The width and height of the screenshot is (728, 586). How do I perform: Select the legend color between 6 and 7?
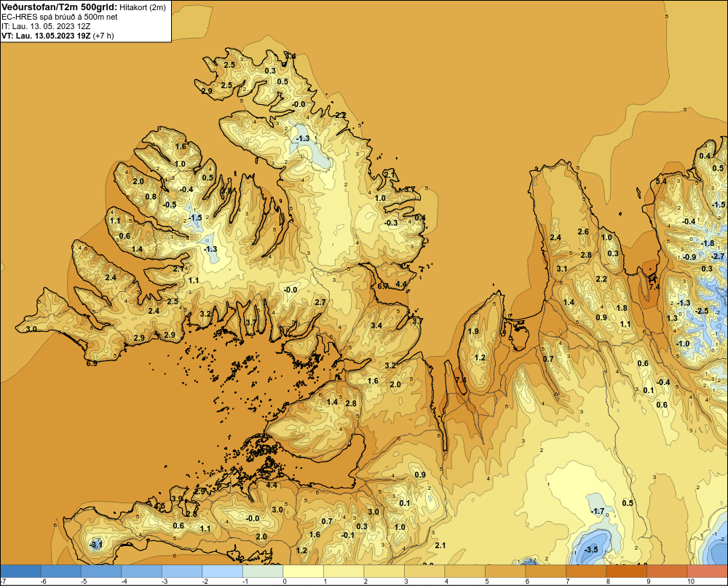tap(545, 571)
